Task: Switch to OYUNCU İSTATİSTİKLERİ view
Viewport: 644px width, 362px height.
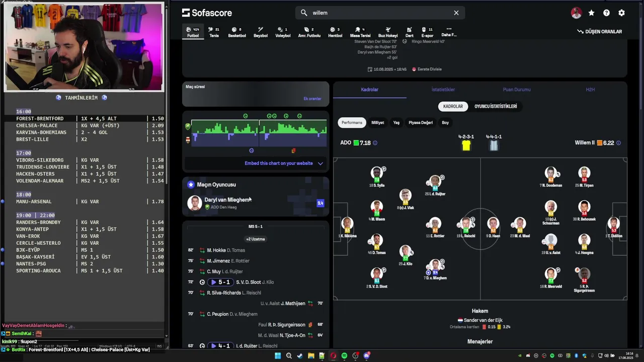Action: [496, 107]
